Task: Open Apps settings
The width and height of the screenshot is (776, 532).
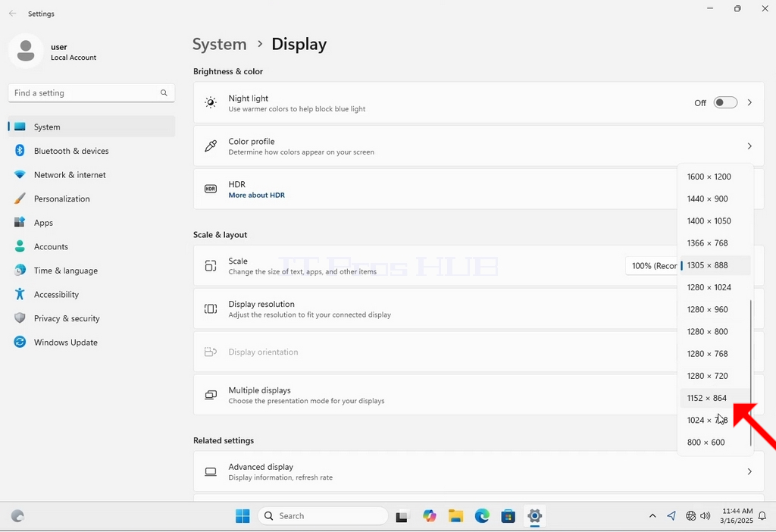Action: tap(92, 223)
